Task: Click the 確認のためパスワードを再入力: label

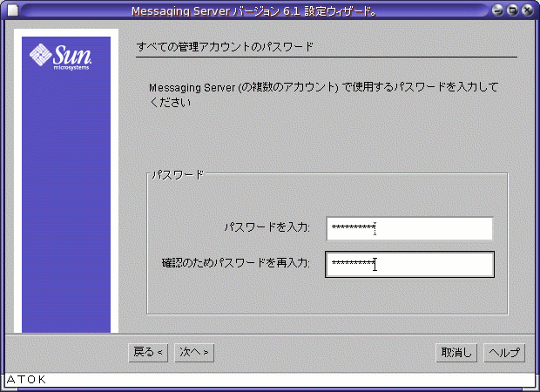Action: [x=236, y=263]
